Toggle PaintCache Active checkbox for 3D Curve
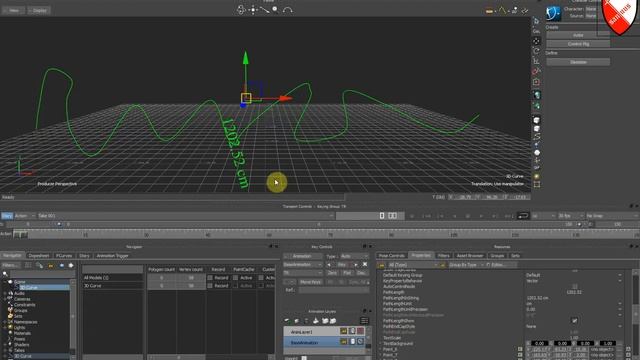Viewport: 640px width, 360px height. (x=236, y=286)
